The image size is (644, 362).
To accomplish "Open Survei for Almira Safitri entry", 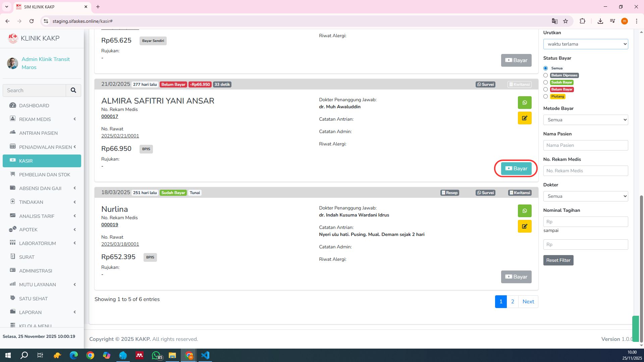I will coord(485,84).
